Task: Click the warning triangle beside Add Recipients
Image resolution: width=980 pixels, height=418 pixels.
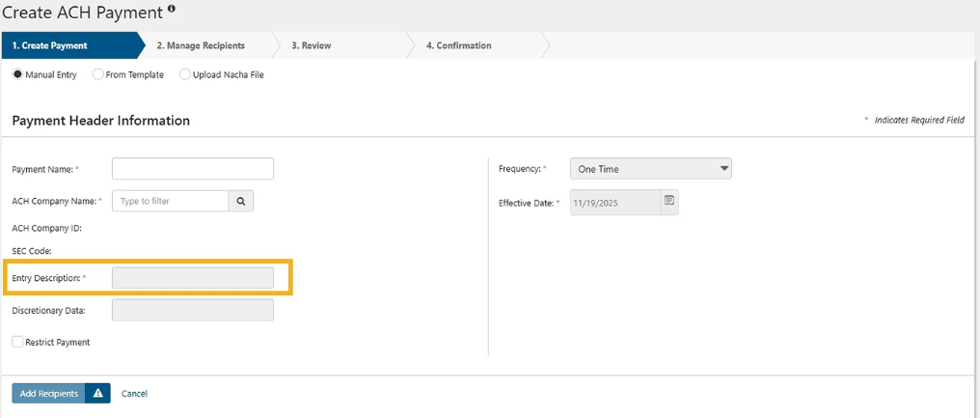Action: pos(97,394)
